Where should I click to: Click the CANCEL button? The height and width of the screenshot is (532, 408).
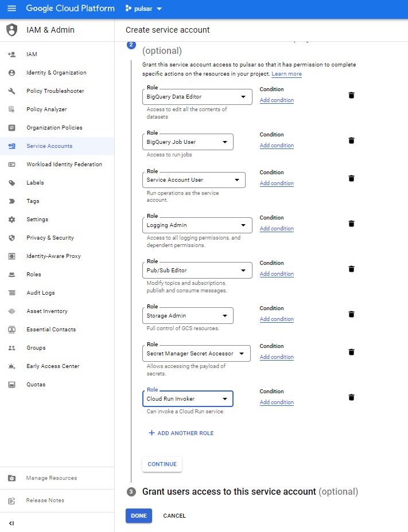point(174,516)
